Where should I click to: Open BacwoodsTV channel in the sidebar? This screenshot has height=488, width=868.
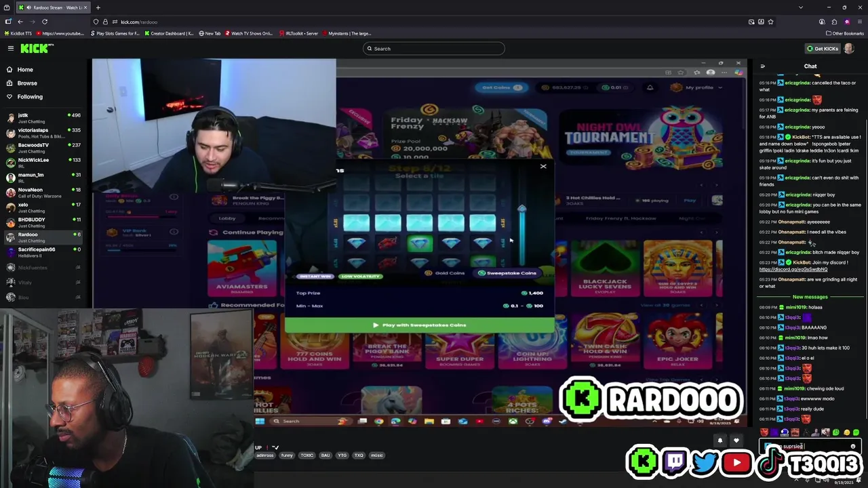(45, 148)
